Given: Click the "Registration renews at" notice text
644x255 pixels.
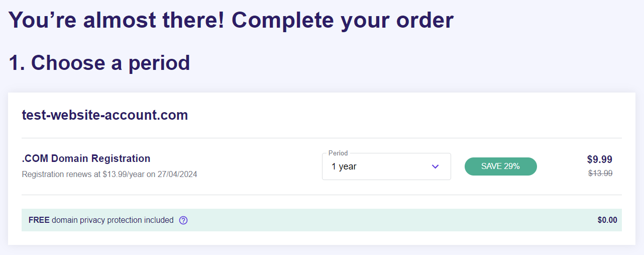Looking at the screenshot, I should 60,175.
